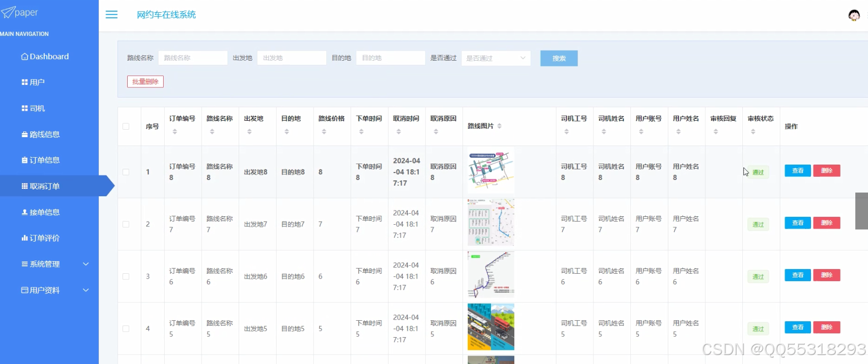Sort by 目的地 column sort icon
The width and height of the screenshot is (868, 364).
point(287,132)
